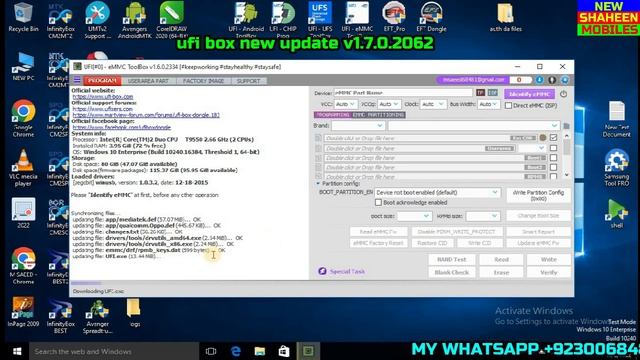Click the Erase button
Screen dimensions: 640x360
(x=501, y=272)
